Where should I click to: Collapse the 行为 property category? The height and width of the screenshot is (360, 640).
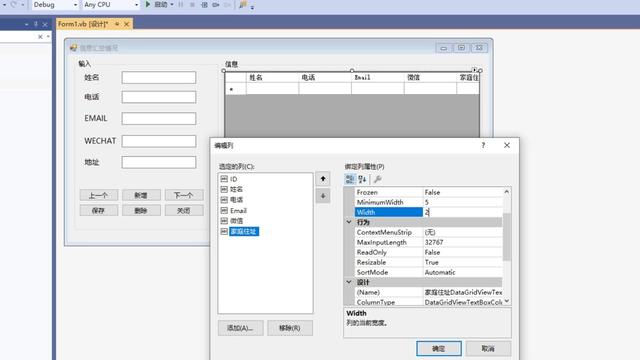[x=349, y=222]
